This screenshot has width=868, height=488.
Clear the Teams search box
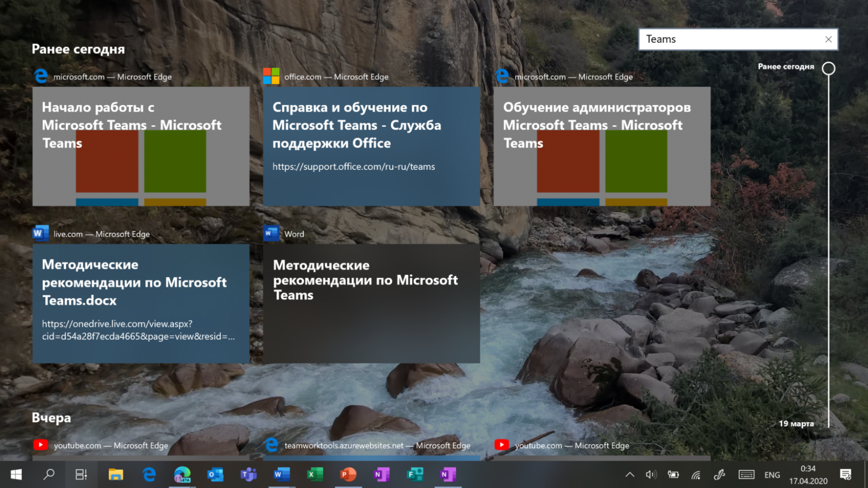pyautogui.click(x=828, y=40)
